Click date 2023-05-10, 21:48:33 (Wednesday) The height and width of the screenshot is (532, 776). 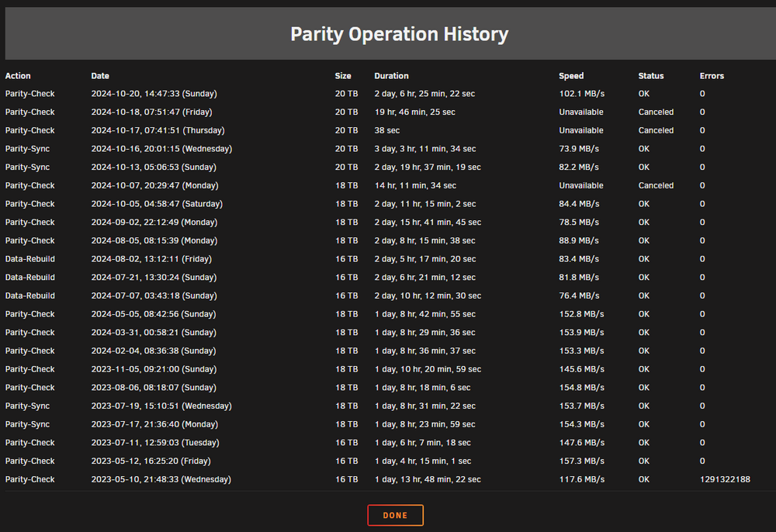click(161, 479)
